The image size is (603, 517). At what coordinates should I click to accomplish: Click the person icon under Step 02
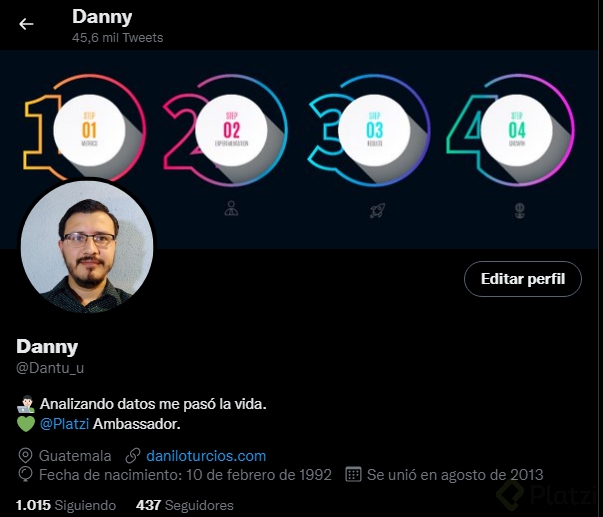[231, 208]
